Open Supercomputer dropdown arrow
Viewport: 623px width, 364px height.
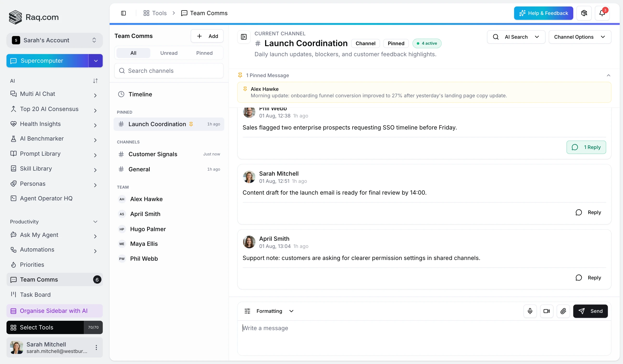pos(95,61)
